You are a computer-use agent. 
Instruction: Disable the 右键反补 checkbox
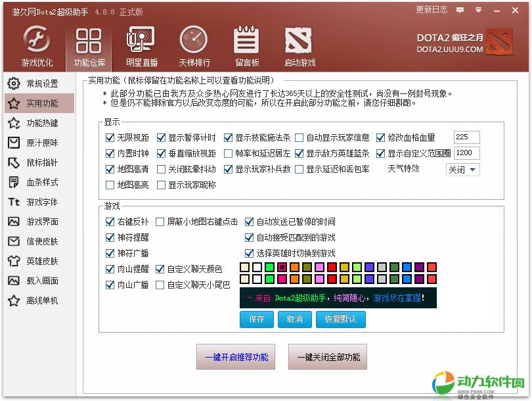coord(110,222)
